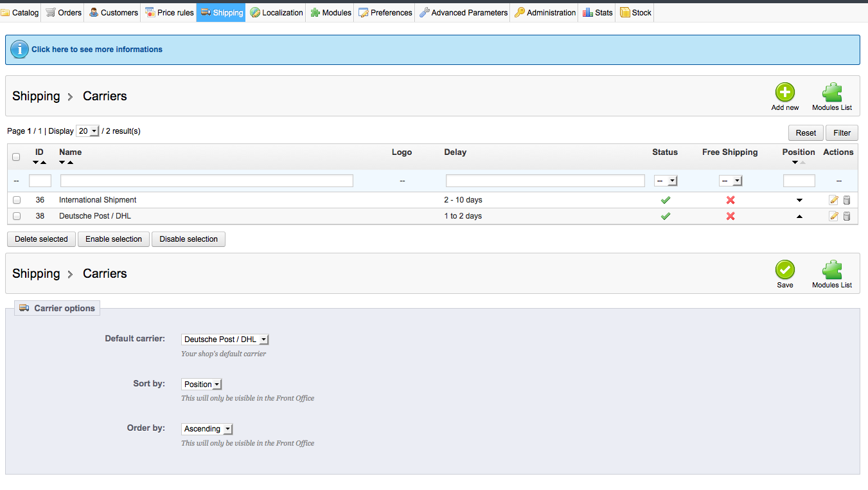Click the '2 - 10 days' delay cell
Viewport: 868px width, 490px height.
(463, 200)
